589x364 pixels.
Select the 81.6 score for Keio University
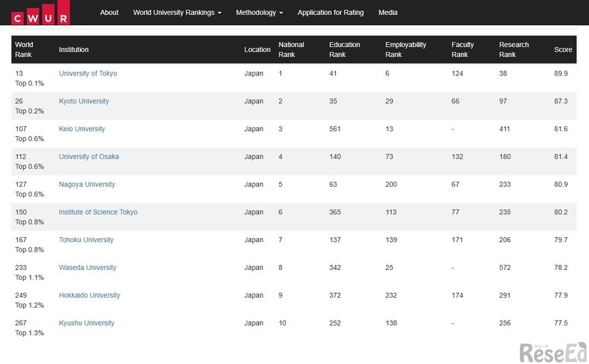click(x=560, y=129)
